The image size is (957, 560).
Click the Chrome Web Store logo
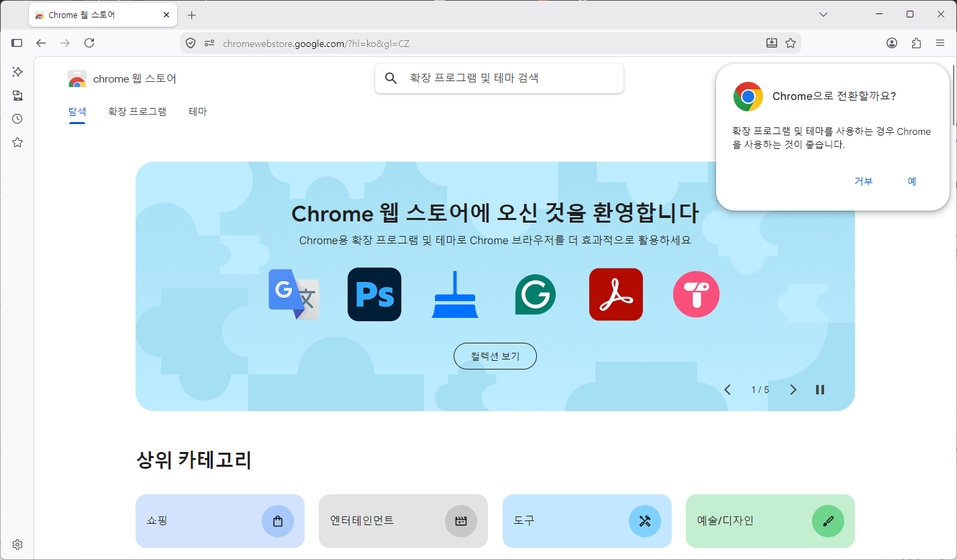pyautogui.click(x=77, y=79)
